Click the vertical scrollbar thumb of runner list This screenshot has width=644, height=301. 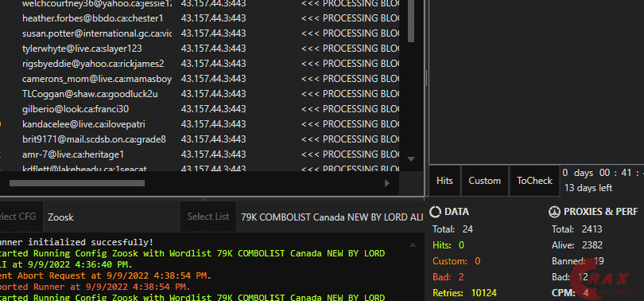411,21
